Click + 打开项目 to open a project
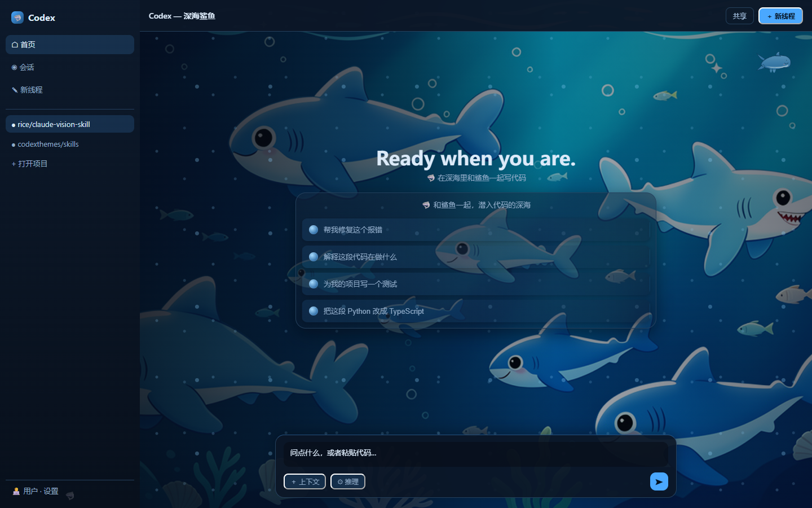Screen dimensions: 812x508 click(70, 164)
